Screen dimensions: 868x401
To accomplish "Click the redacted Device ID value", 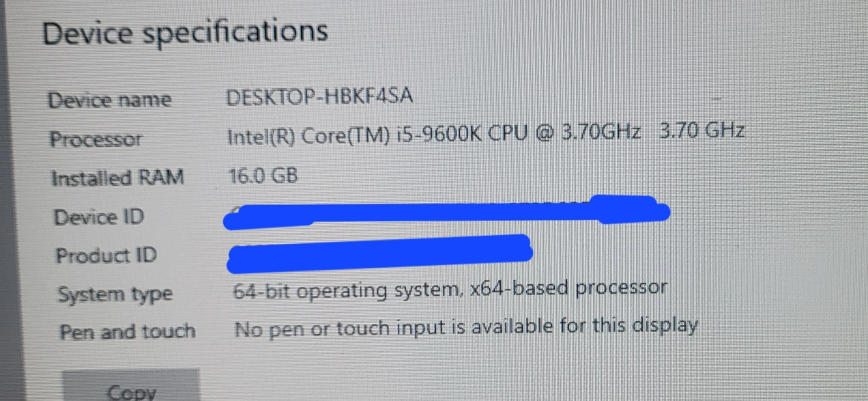I will click(x=447, y=210).
